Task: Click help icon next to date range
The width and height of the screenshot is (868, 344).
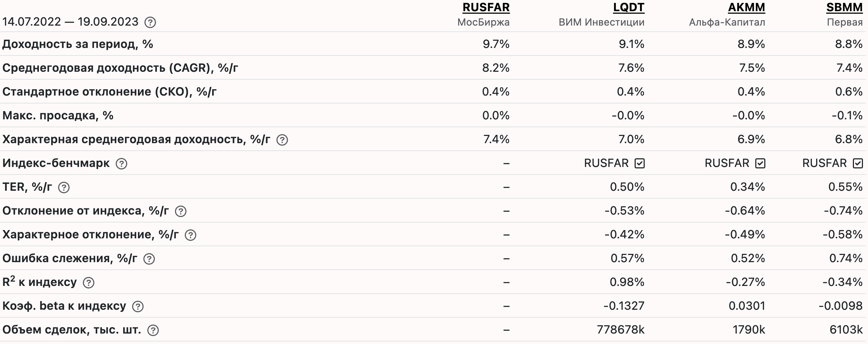Action: pos(150,22)
